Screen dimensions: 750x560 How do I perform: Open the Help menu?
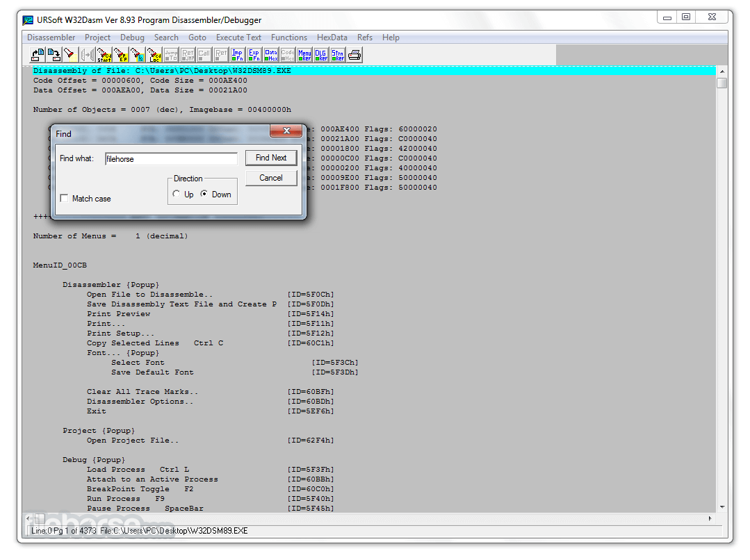(391, 38)
